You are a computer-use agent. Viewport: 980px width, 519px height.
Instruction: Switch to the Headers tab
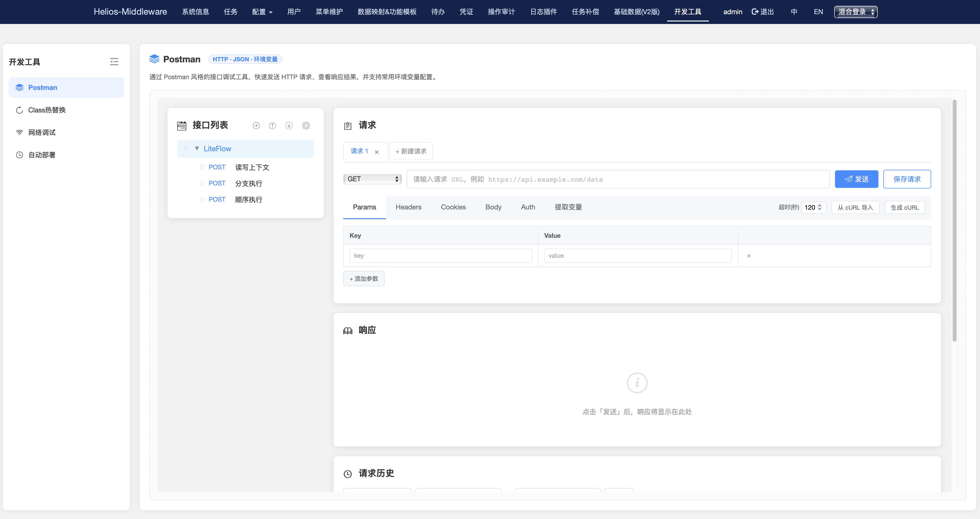(408, 207)
